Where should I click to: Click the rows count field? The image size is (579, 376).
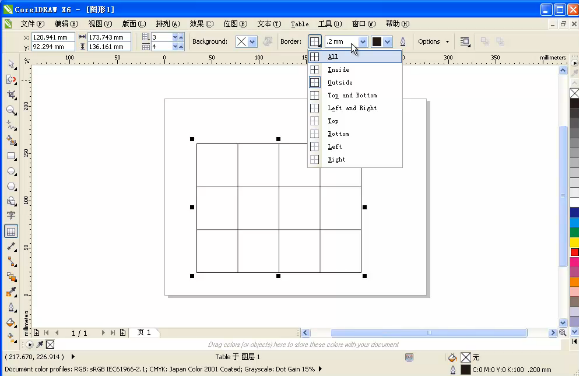(162, 37)
